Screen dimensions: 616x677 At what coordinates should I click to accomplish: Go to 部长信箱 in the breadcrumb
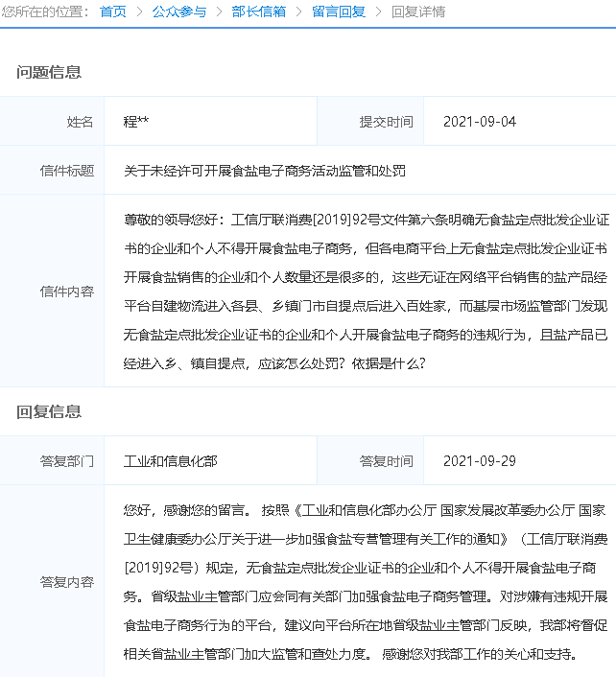click(x=258, y=12)
